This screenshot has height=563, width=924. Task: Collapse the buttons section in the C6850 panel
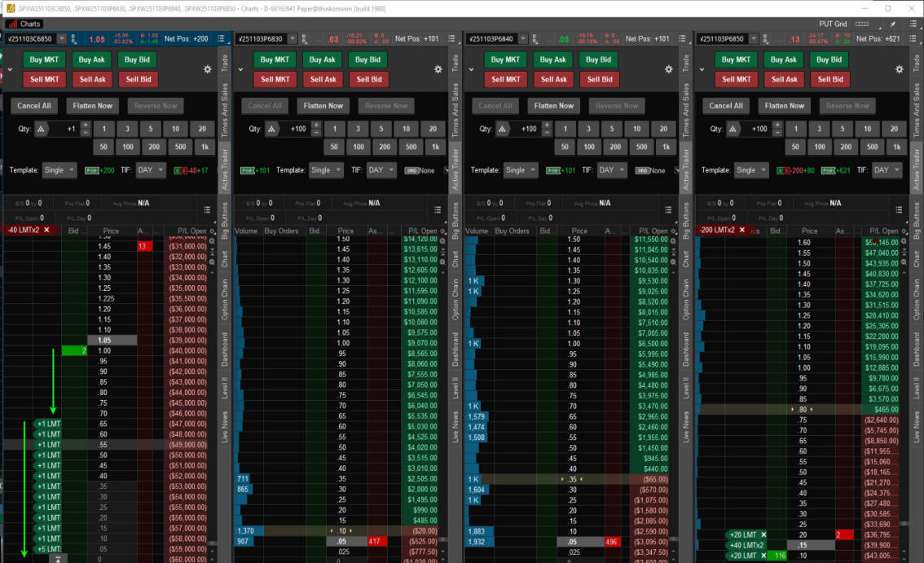[10, 69]
